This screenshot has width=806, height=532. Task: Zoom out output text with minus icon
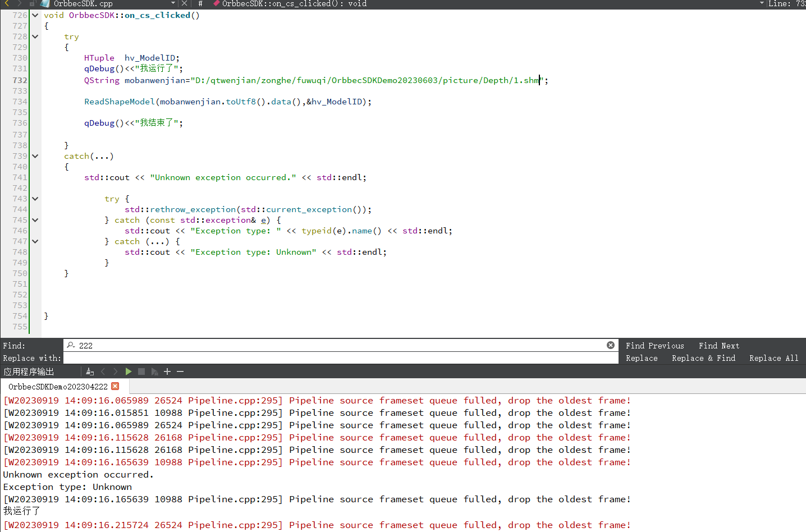pyautogui.click(x=180, y=372)
